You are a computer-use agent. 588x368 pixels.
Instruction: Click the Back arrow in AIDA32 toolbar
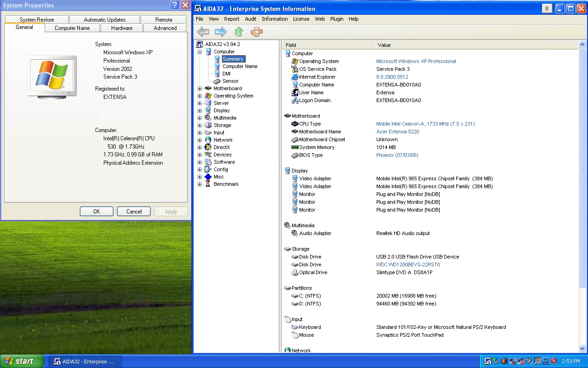point(203,32)
